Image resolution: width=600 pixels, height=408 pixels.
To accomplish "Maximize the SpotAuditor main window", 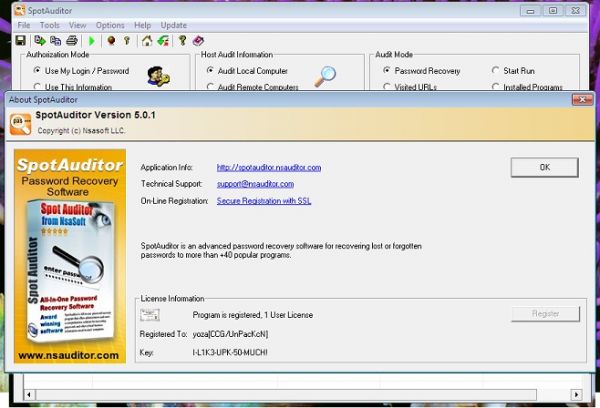I will [x=553, y=11].
